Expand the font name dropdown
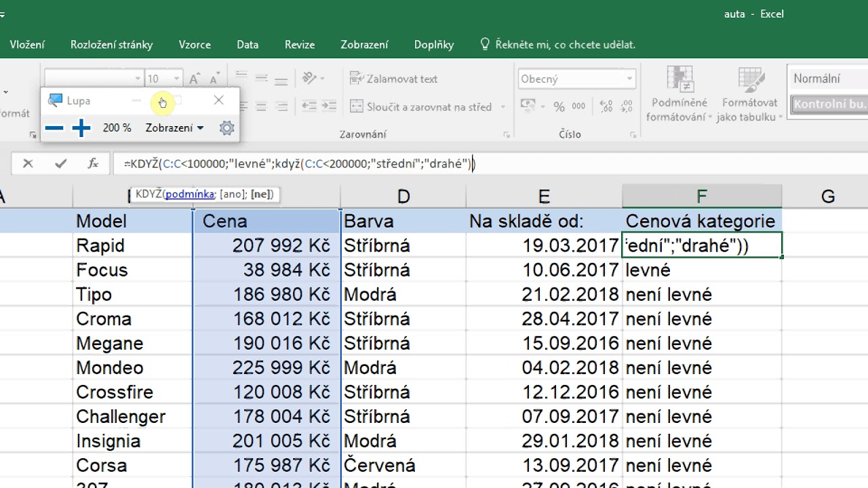 [138, 79]
